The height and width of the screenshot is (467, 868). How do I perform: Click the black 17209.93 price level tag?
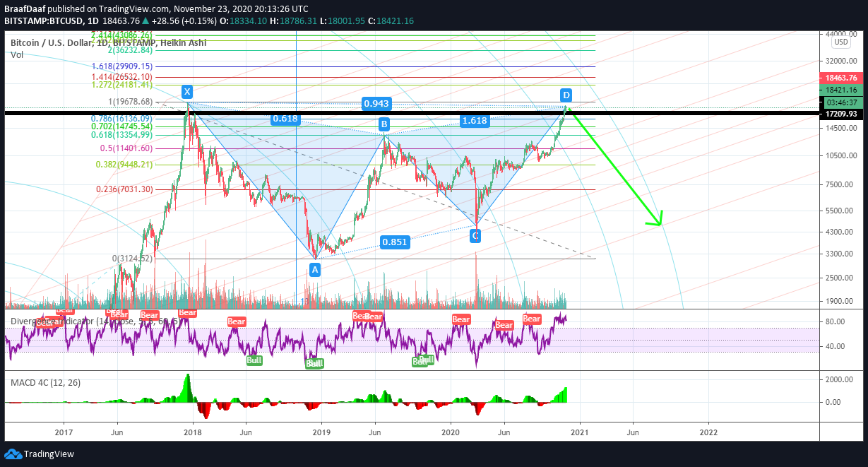coord(841,113)
